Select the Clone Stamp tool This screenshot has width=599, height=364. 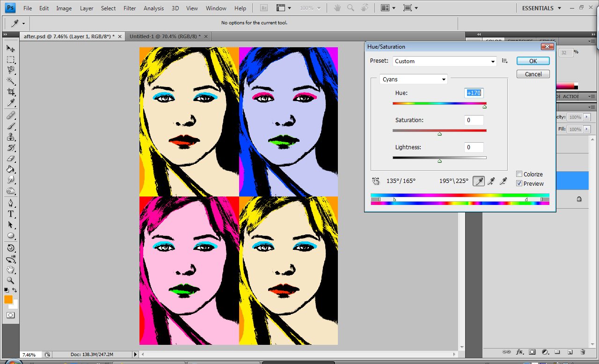(10, 137)
